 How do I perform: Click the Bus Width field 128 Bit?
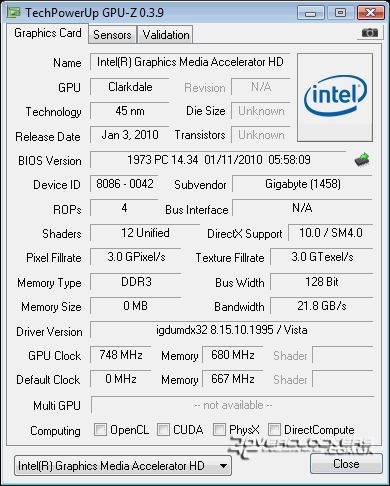coord(322,282)
